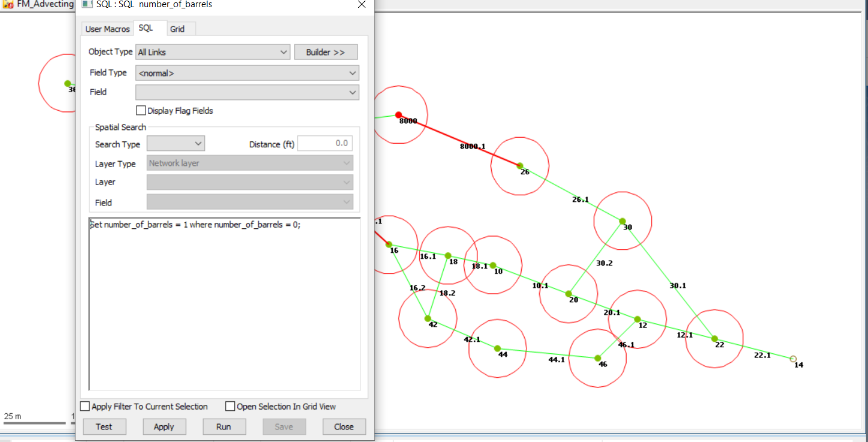Enable Display Flag Fields
The image size is (868, 442).
pos(141,110)
